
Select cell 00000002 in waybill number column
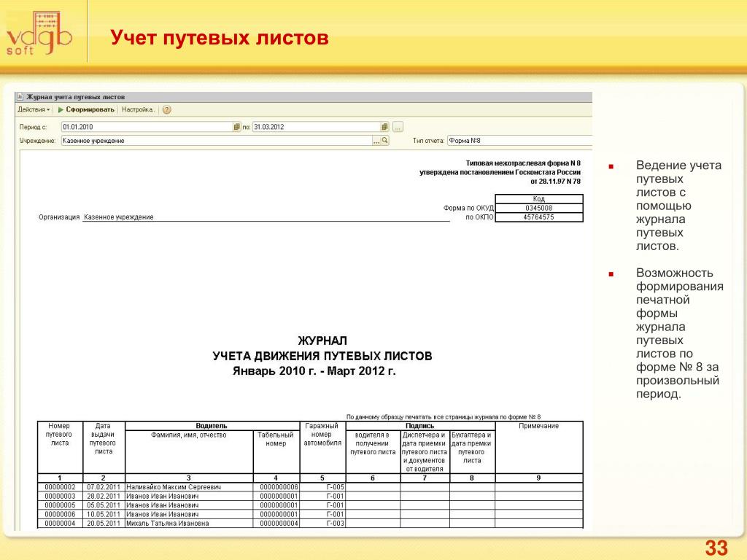[x=60, y=487]
